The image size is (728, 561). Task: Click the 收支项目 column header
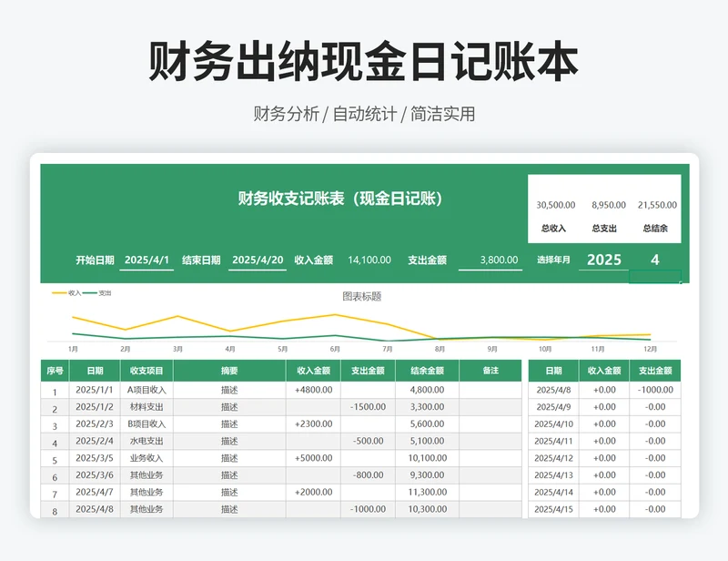click(147, 371)
